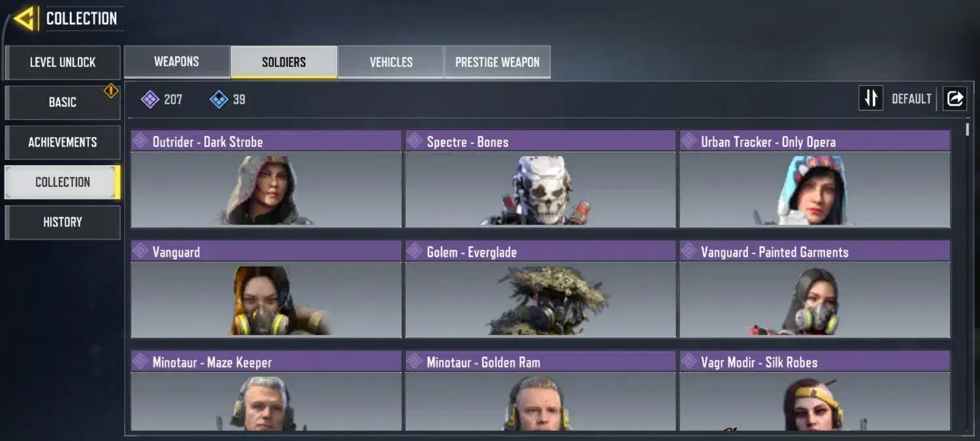Select the Outrider - Dark Strobe skin
This screenshot has width=980, height=441.
click(266, 179)
